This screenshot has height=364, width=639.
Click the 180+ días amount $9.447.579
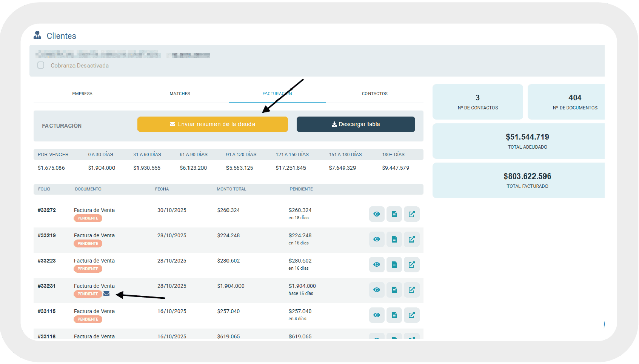click(396, 168)
